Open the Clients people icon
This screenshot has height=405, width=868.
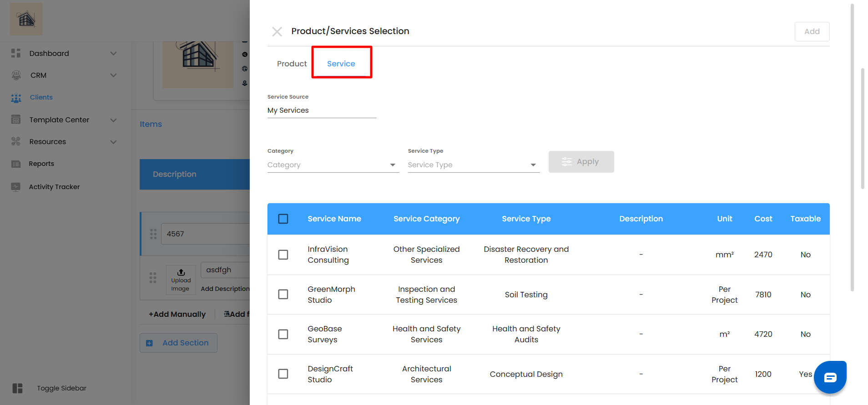point(16,98)
